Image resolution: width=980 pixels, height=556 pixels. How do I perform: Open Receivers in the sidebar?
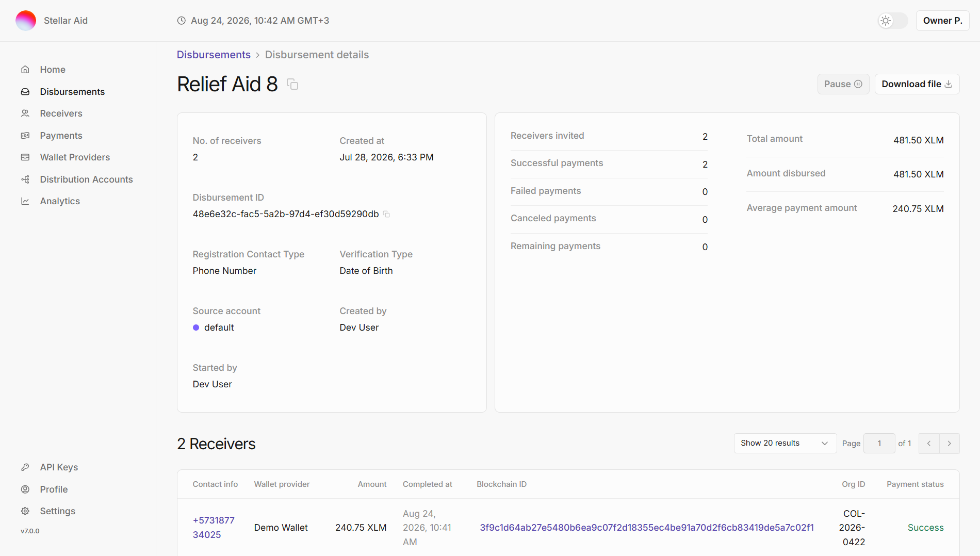coord(61,113)
